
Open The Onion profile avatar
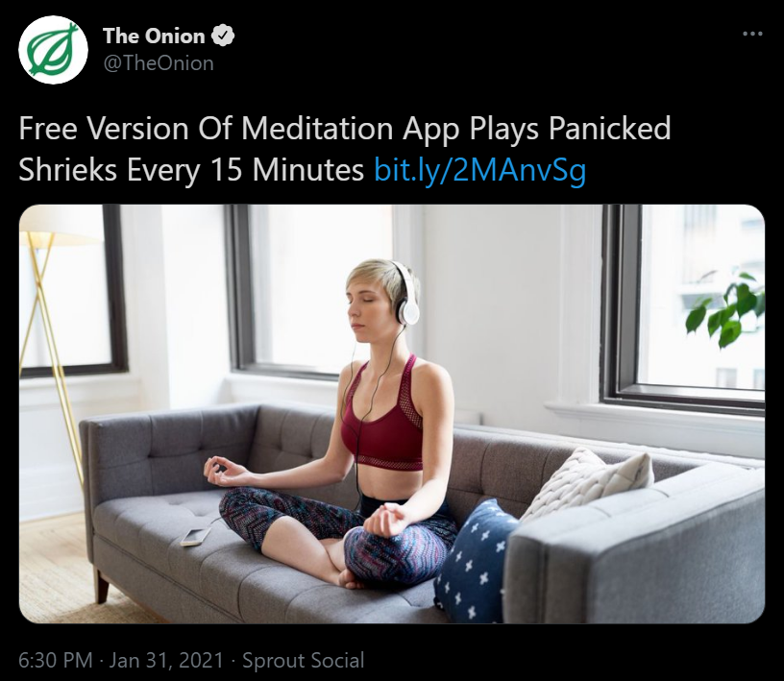tap(53, 50)
